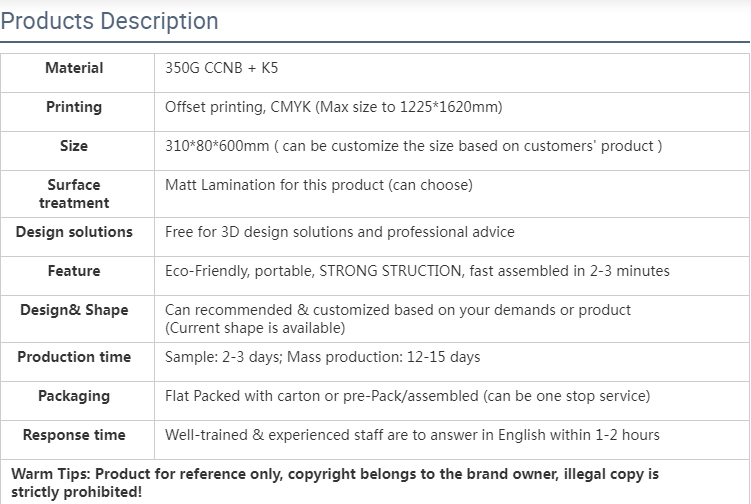Select the Material row label

[x=74, y=68]
